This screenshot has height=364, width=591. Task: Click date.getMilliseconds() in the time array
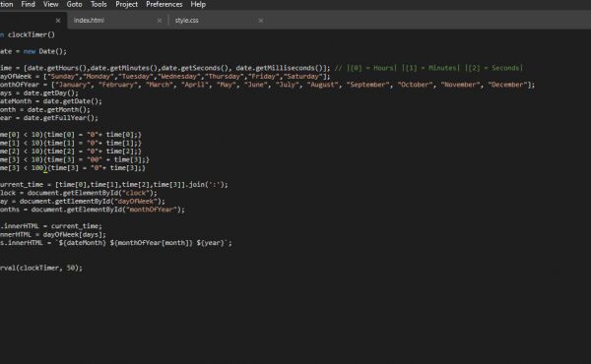281,68
